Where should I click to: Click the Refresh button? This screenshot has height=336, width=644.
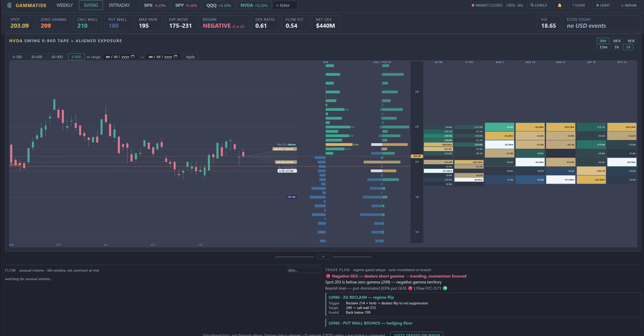(x=628, y=5)
